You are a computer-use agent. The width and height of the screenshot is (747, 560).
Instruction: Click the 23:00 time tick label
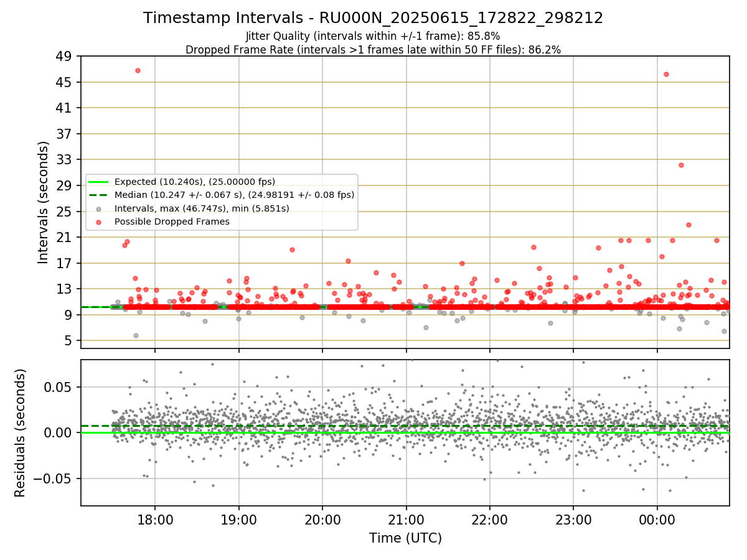click(x=573, y=520)
